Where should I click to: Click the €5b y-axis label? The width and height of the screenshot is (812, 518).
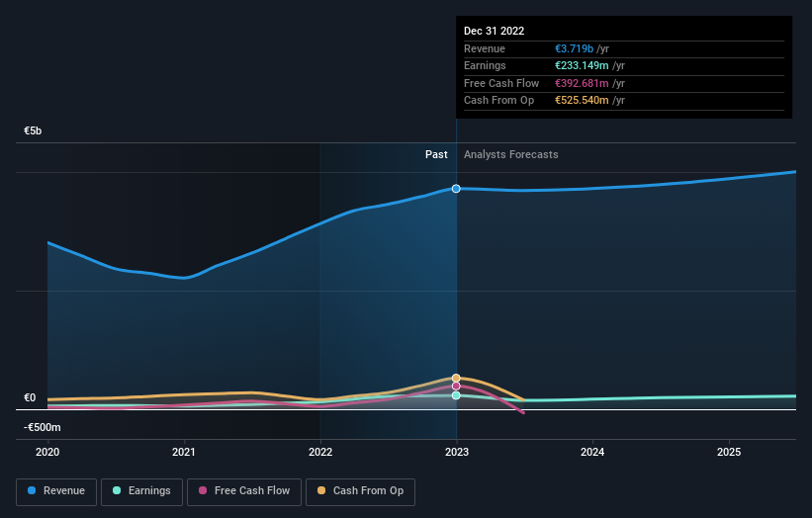tap(33, 130)
